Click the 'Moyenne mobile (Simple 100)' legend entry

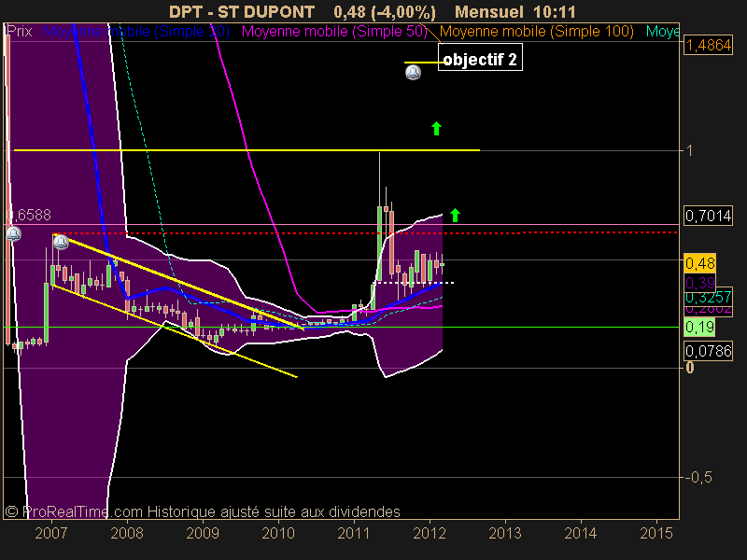(x=536, y=32)
